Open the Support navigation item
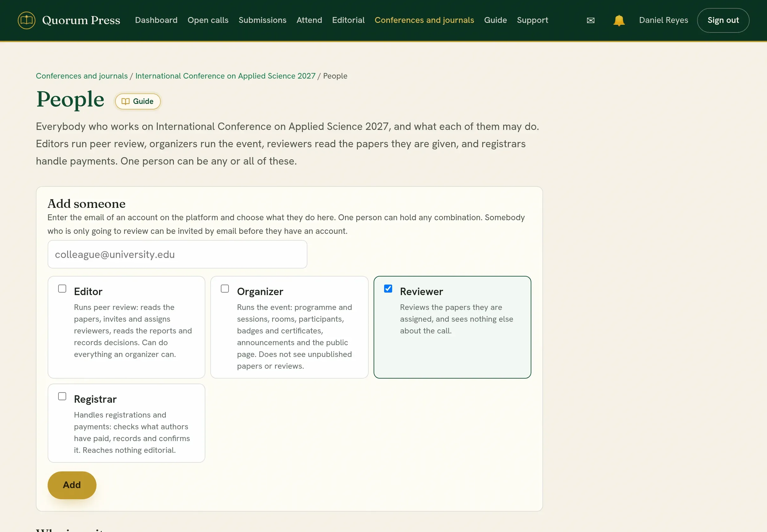 pos(532,20)
